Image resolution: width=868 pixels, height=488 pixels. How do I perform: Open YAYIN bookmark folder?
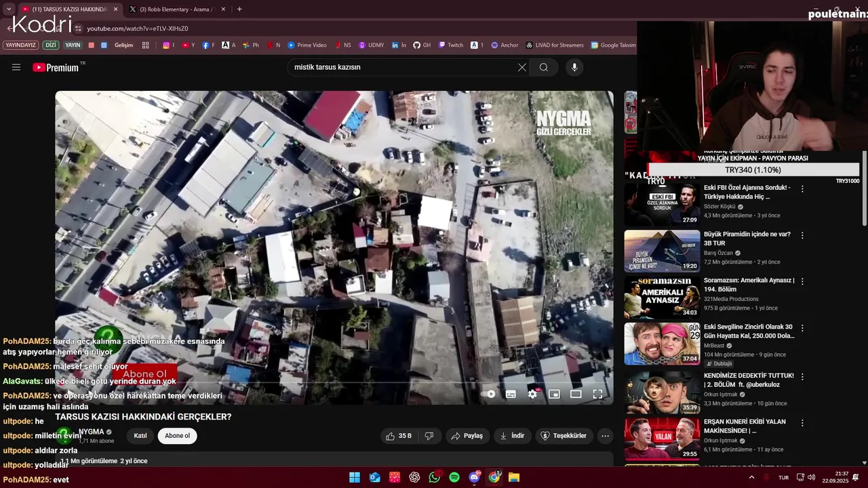click(x=73, y=45)
